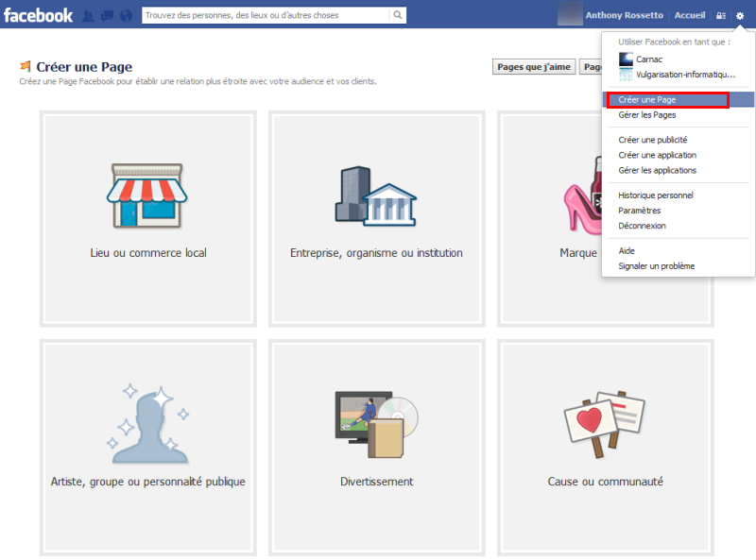The image size is (756, 560).
Task: Select Gérer les Pages menu entry
Action: (679, 114)
